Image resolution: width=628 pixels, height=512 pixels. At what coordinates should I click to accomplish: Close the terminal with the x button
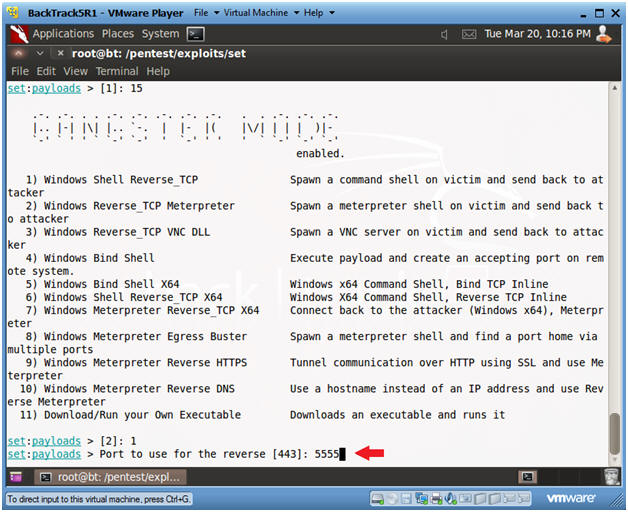60,53
